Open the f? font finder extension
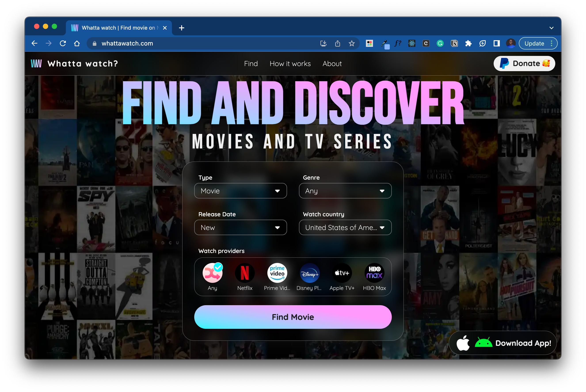Screen dimensions: 586x392 click(398, 44)
